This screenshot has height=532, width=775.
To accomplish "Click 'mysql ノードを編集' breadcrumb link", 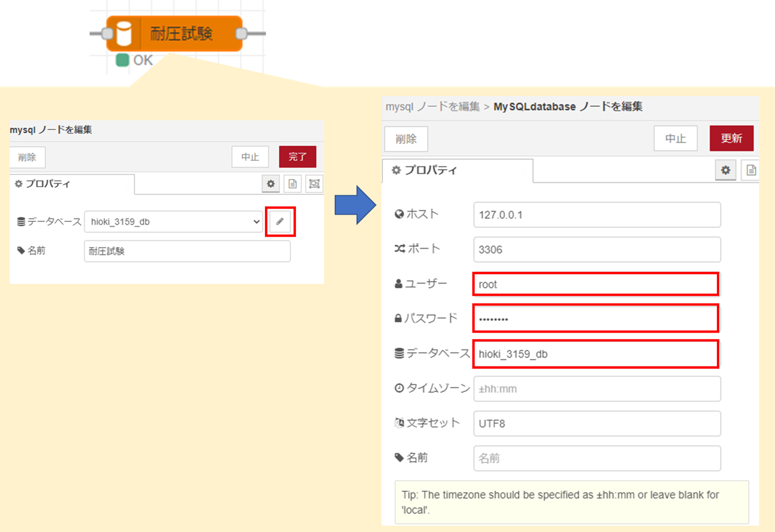I will [433, 106].
